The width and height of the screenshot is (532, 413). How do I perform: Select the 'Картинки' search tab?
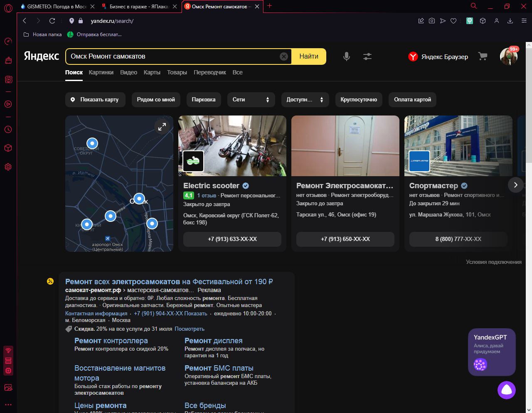coord(101,72)
